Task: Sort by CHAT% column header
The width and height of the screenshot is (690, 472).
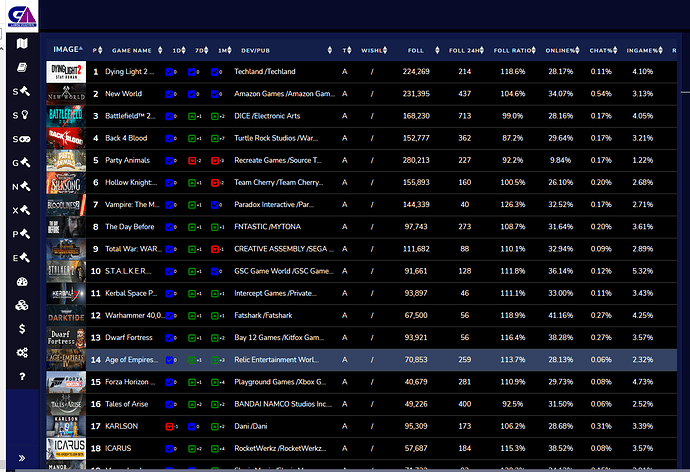Action: (x=603, y=50)
